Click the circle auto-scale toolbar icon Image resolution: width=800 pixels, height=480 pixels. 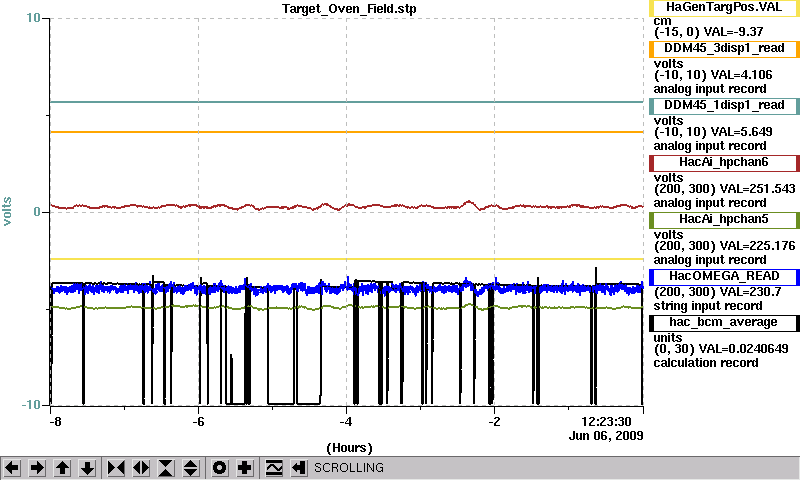click(220, 468)
